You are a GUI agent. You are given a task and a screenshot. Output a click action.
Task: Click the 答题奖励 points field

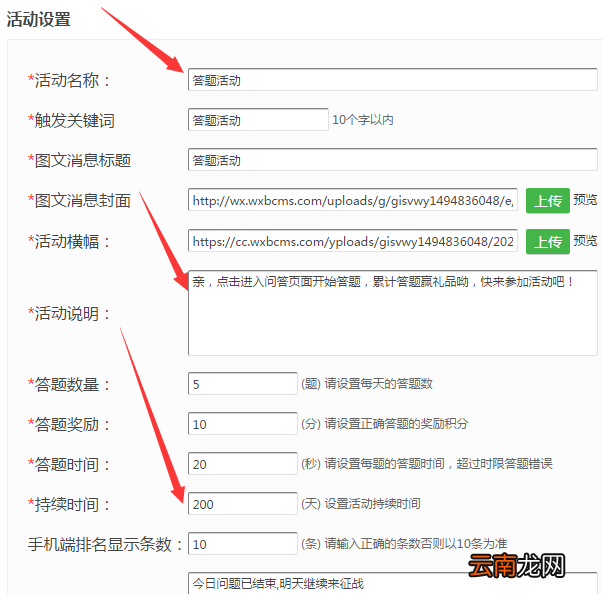click(x=243, y=424)
